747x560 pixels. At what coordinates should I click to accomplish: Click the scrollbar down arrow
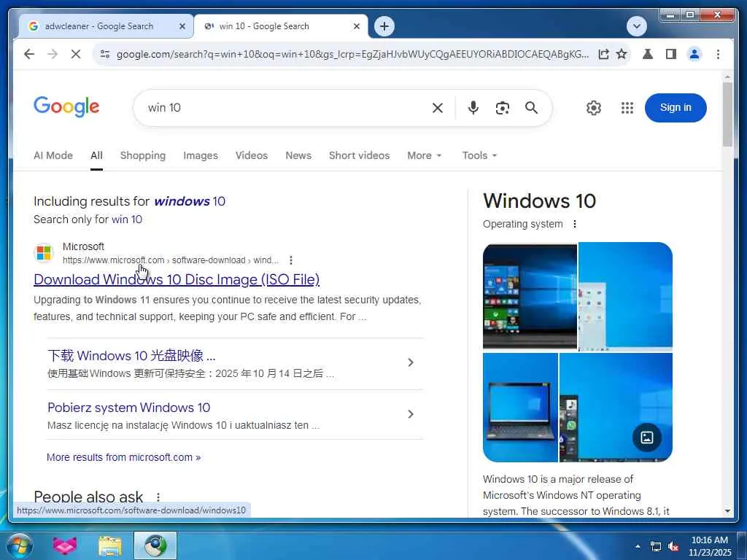click(x=727, y=511)
